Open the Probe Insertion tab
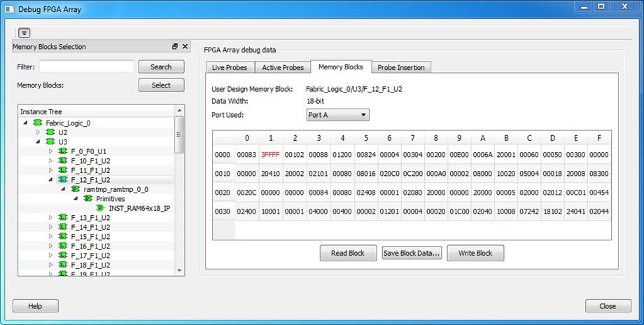The height and width of the screenshot is (325, 644). tap(401, 67)
